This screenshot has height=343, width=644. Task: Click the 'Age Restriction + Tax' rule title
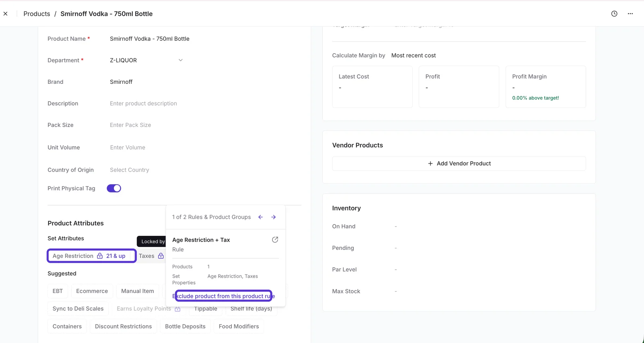201,240
